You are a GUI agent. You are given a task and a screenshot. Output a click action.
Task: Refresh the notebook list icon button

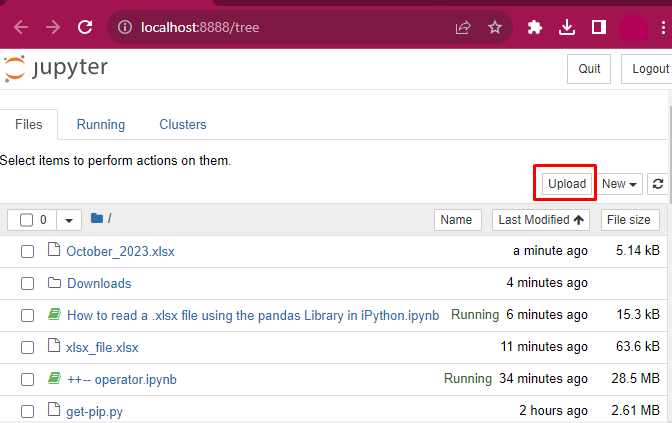pos(658,184)
